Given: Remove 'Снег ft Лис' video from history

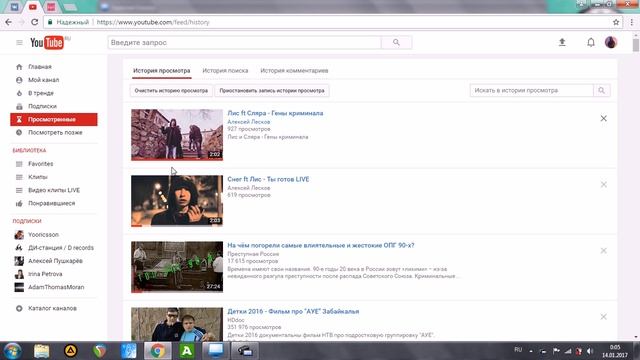Looking at the screenshot, I should (x=603, y=184).
